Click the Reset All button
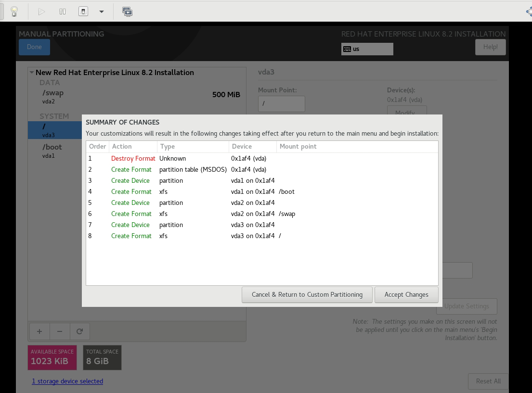 pyautogui.click(x=488, y=381)
